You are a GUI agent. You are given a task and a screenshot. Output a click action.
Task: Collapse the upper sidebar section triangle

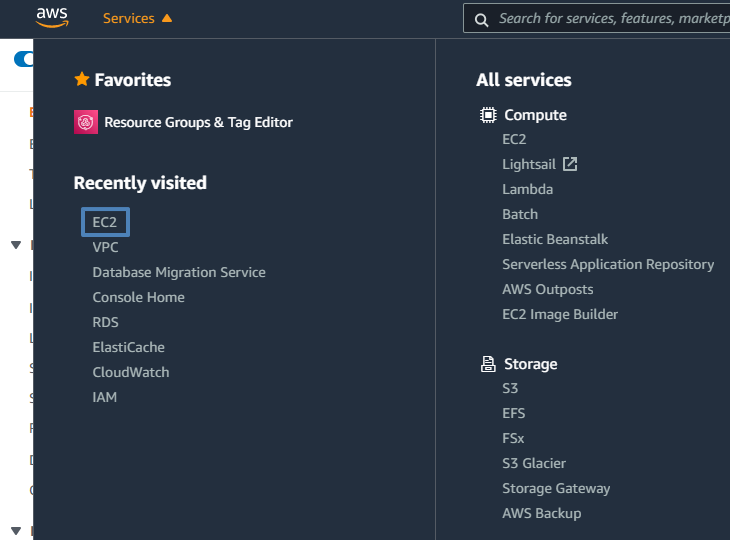[x=16, y=245]
